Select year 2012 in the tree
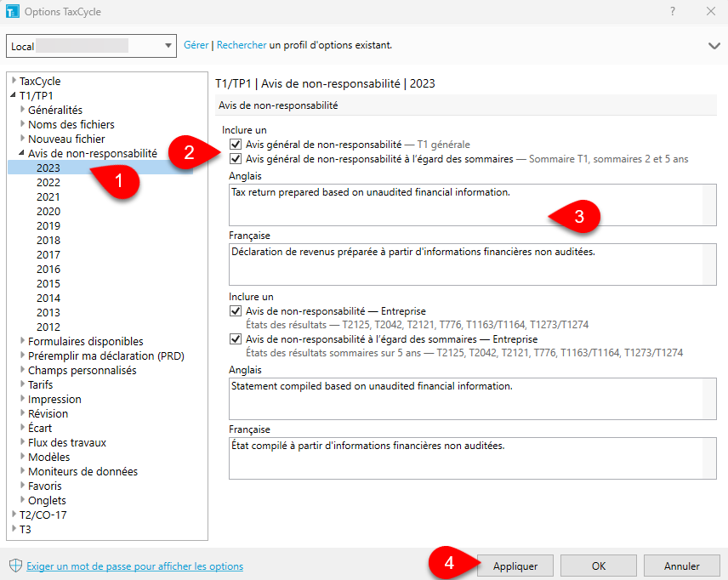 tap(48, 327)
